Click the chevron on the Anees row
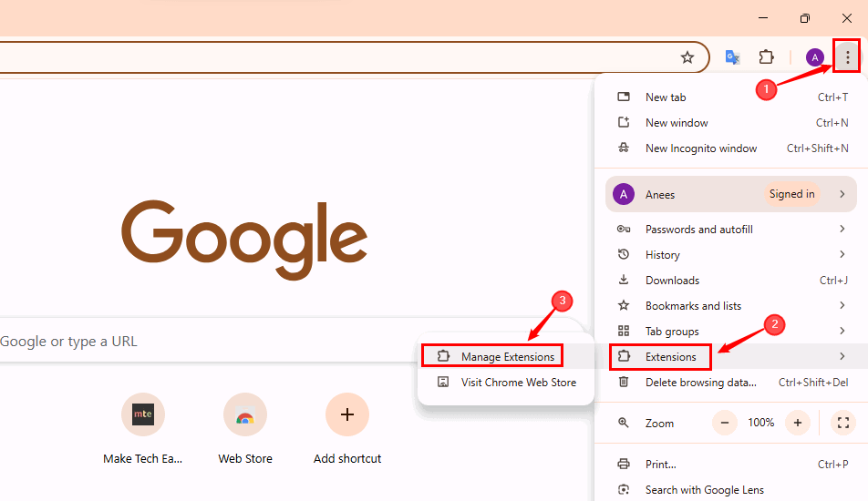This screenshot has width=868, height=501. click(x=842, y=194)
